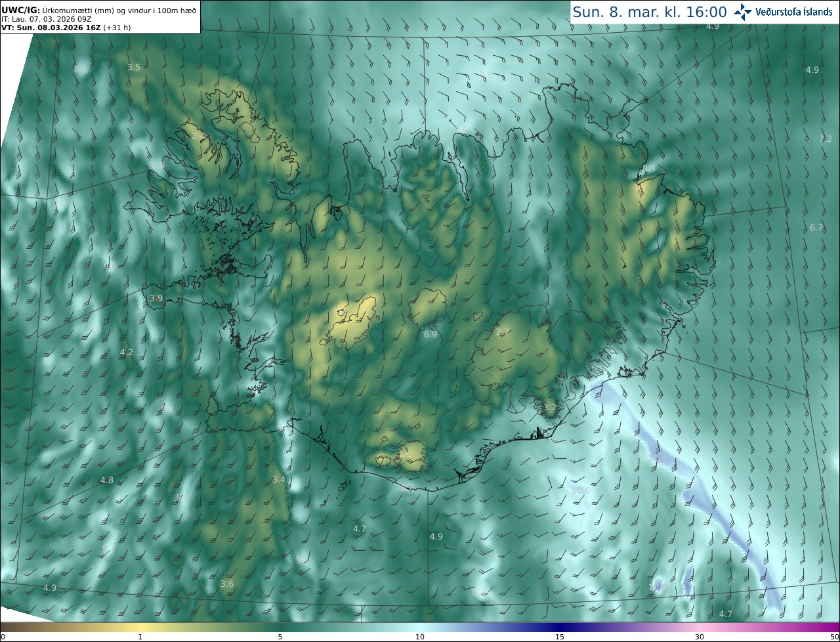Click the "0" label on the colour scale

tap(3, 637)
